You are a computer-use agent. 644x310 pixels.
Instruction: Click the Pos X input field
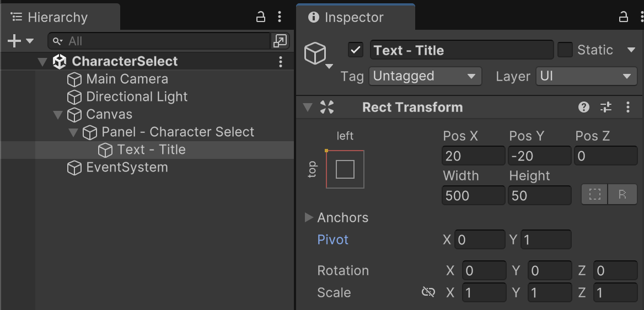click(473, 156)
